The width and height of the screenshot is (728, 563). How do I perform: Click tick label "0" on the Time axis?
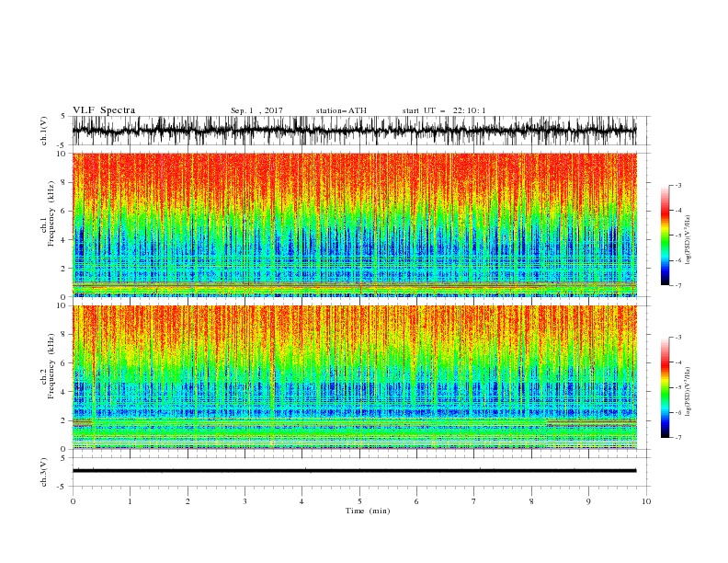pos(73,501)
